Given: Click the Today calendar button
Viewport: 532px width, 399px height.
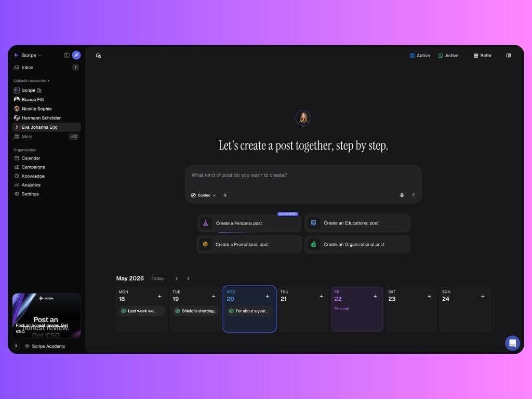Looking at the screenshot, I should [158, 278].
